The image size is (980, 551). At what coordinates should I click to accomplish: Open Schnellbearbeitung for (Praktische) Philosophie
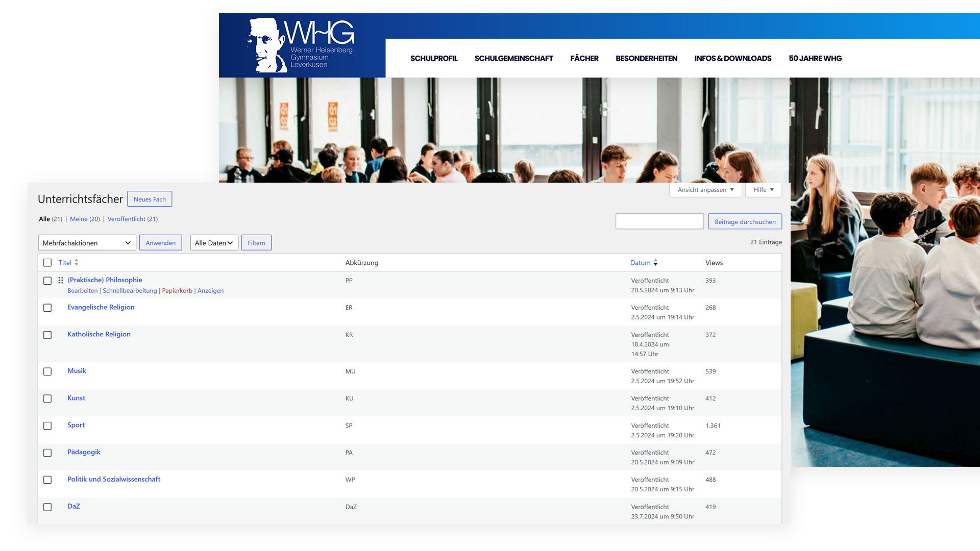pyautogui.click(x=130, y=291)
